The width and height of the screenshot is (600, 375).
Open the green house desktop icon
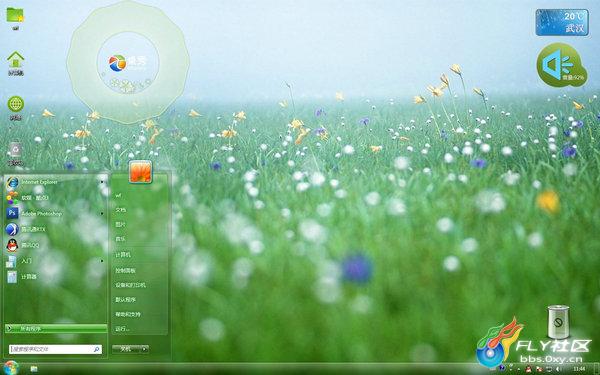[16, 63]
